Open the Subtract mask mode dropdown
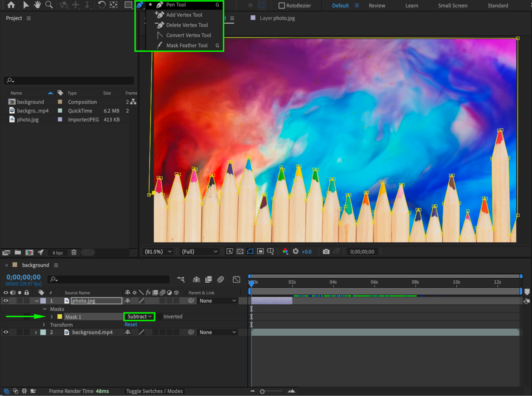Image resolution: width=532 pixels, height=396 pixels. [x=139, y=316]
